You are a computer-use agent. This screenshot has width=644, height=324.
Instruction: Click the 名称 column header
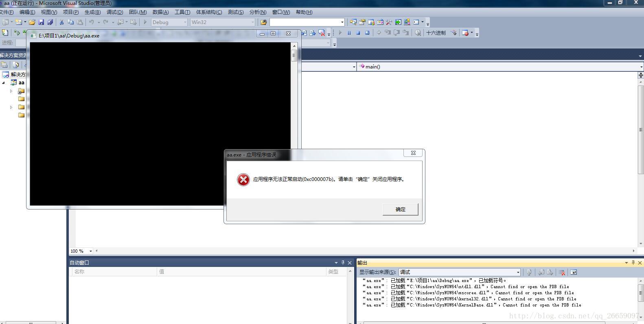pos(114,271)
